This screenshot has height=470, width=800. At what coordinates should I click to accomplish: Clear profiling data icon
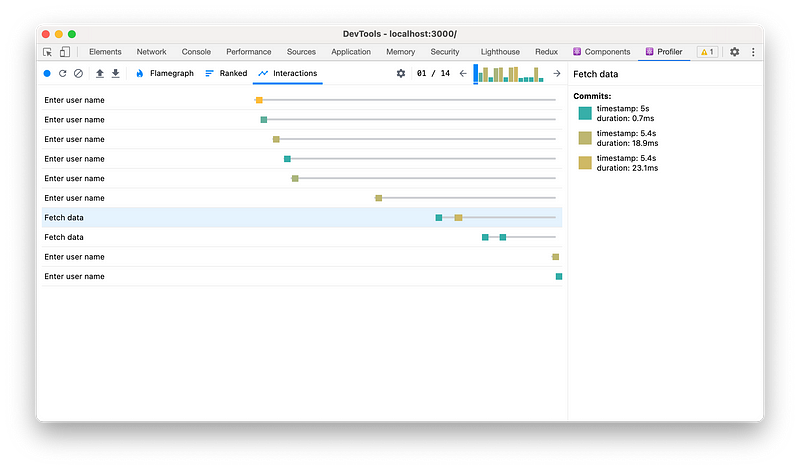(x=78, y=74)
